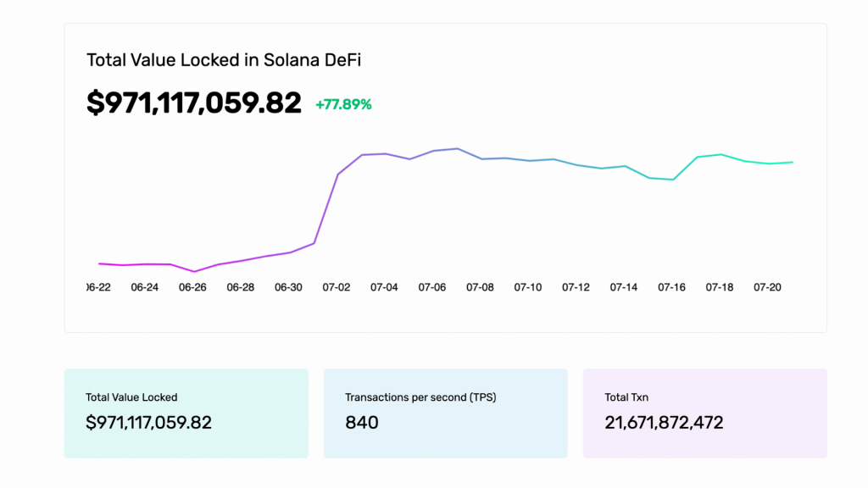Image resolution: width=868 pixels, height=488 pixels.
Task: Select the 06-26 axis date marker
Action: [192, 287]
